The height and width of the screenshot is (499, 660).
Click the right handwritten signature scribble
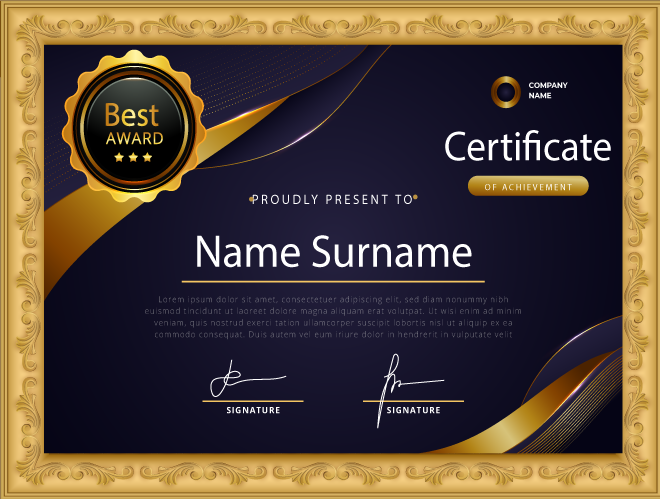pos(402,385)
